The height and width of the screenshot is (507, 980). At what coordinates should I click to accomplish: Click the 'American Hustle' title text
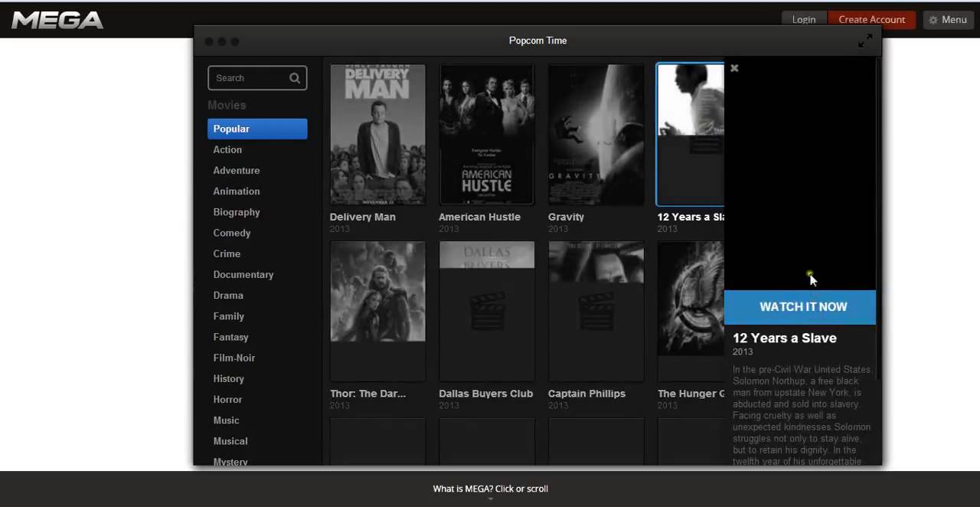[479, 217]
